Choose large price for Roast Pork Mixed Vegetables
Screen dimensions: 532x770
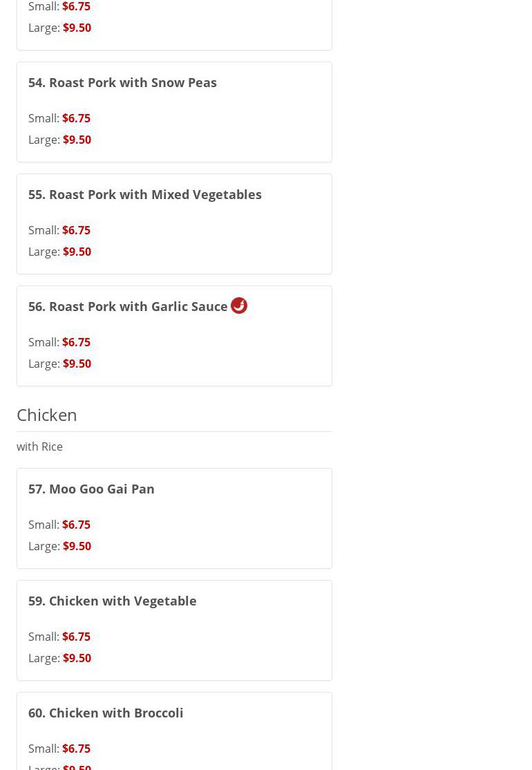tap(77, 252)
